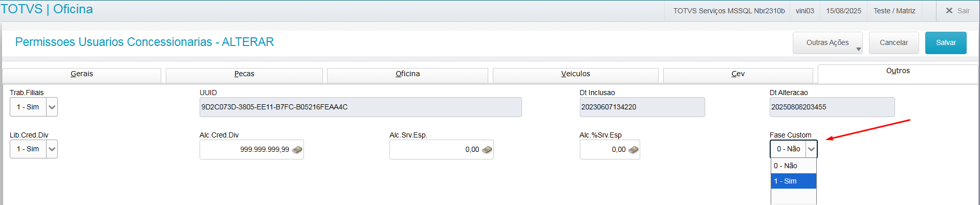Collapse the Fase Custom dropdown arrow
The width and height of the screenshot is (980, 205).
pos(811,149)
